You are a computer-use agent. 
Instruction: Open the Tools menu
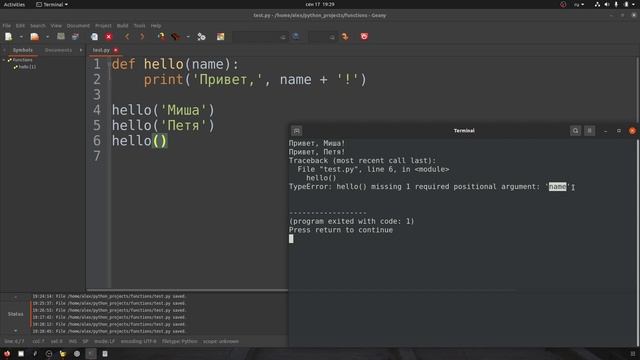[x=139, y=26]
